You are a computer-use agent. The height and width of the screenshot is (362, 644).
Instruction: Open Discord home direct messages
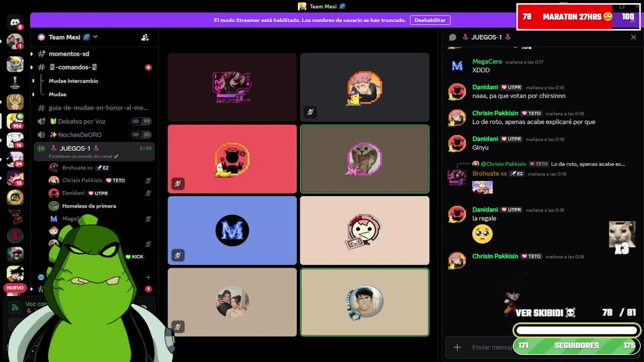(15, 23)
